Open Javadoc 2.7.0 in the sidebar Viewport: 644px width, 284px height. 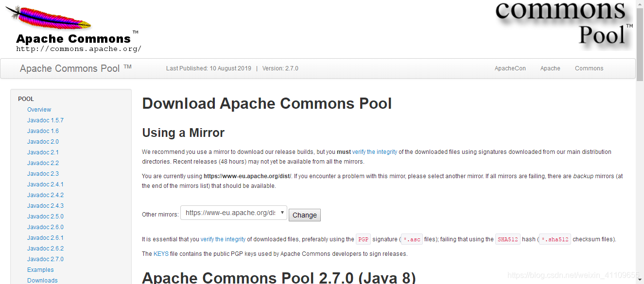45,259
